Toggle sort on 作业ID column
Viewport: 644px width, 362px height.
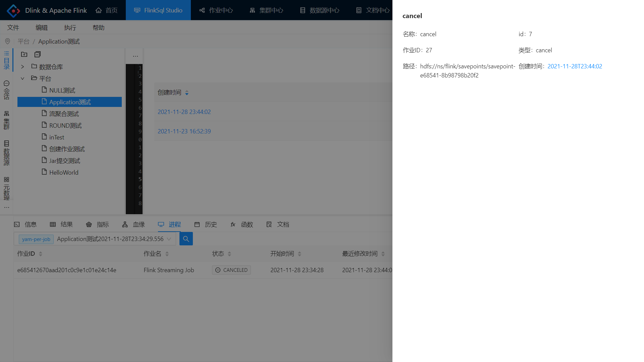tap(41, 254)
